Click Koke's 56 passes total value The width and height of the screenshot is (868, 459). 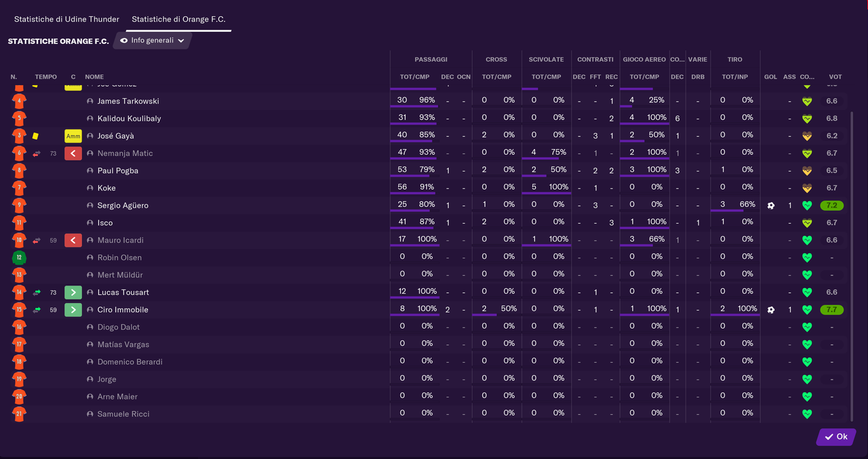(x=402, y=187)
